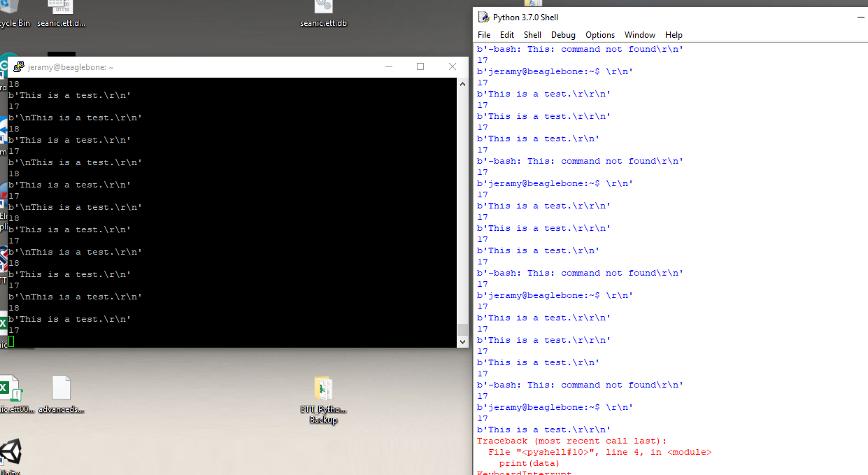Image resolution: width=868 pixels, height=475 pixels.
Task: Click the 'jeramy@beaglebone: ~' window title text
Action: click(71, 67)
